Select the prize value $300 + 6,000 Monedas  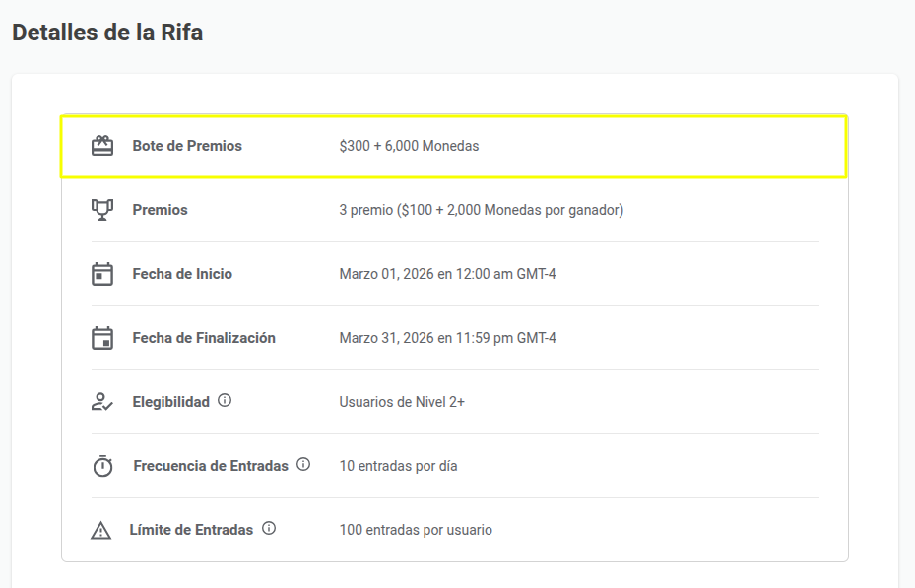point(411,145)
